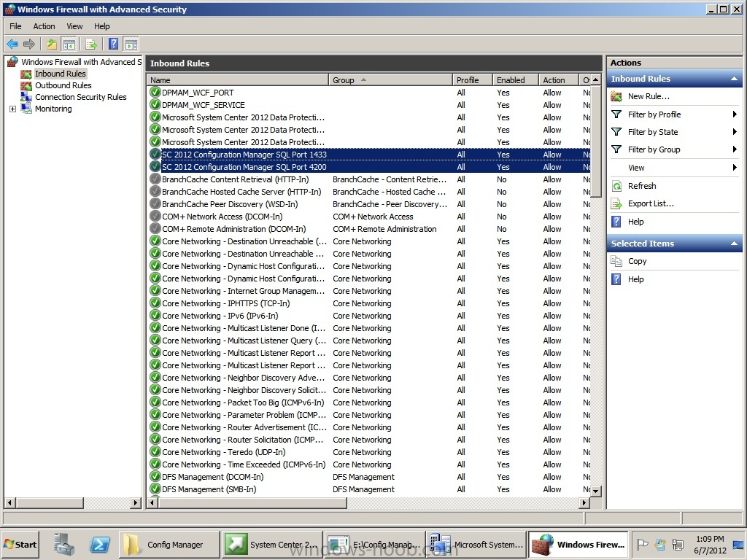Click the blue Help toolbar icon
747x560 pixels.
click(113, 44)
